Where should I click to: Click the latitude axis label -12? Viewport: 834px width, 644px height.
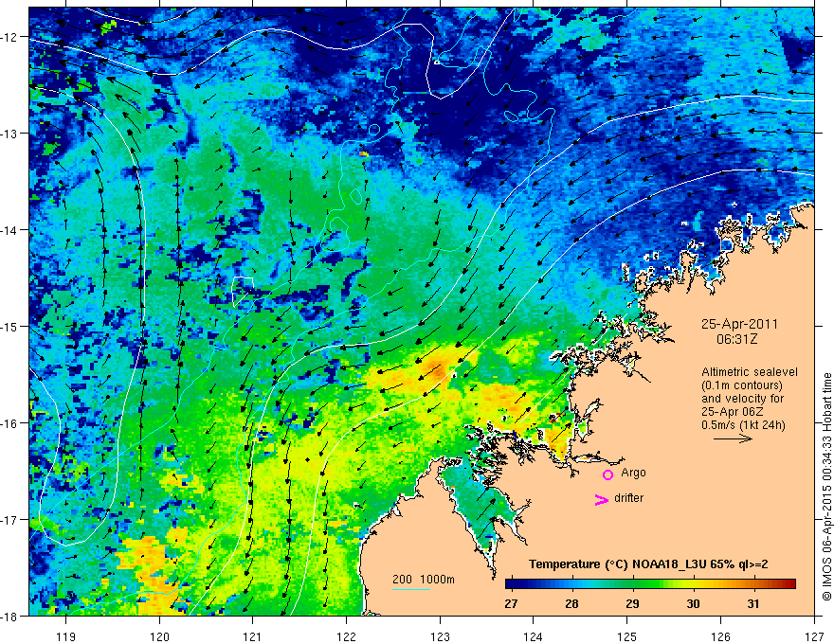[x=10, y=37]
